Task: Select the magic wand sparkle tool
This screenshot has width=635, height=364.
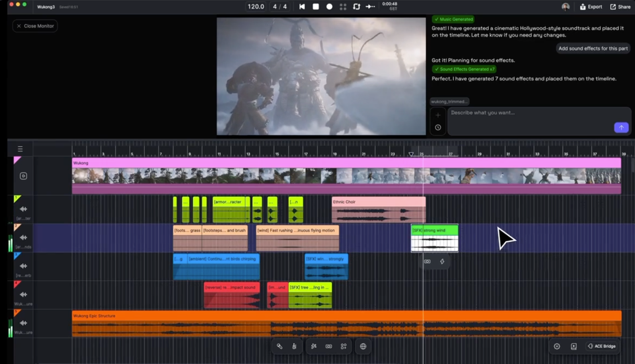Action: pyautogui.click(x=314, y=346)
